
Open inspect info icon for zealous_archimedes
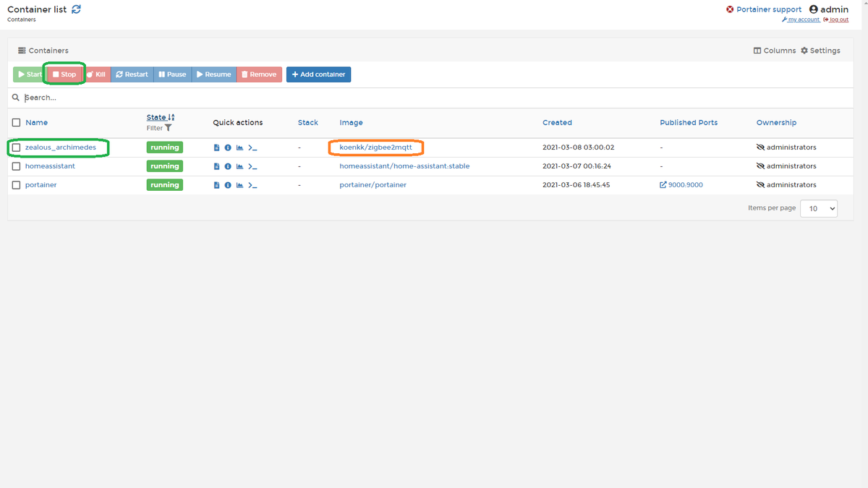point(228,147)
